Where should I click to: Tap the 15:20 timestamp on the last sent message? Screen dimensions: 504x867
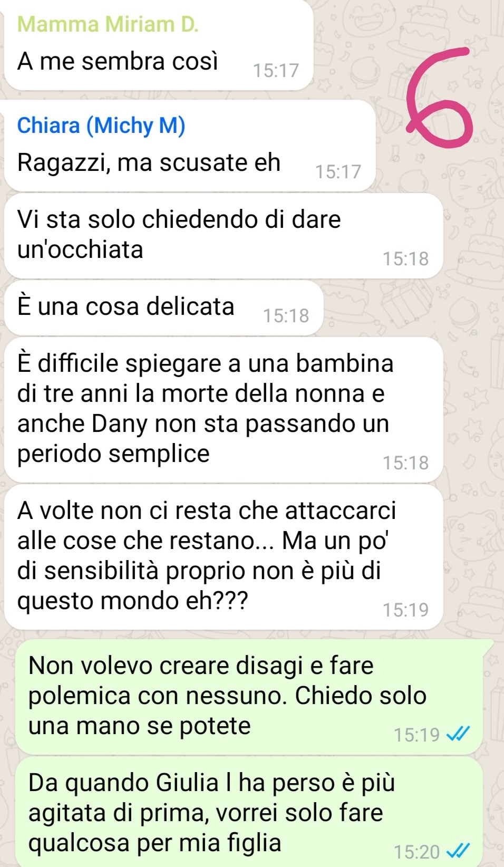coord(416,851)
